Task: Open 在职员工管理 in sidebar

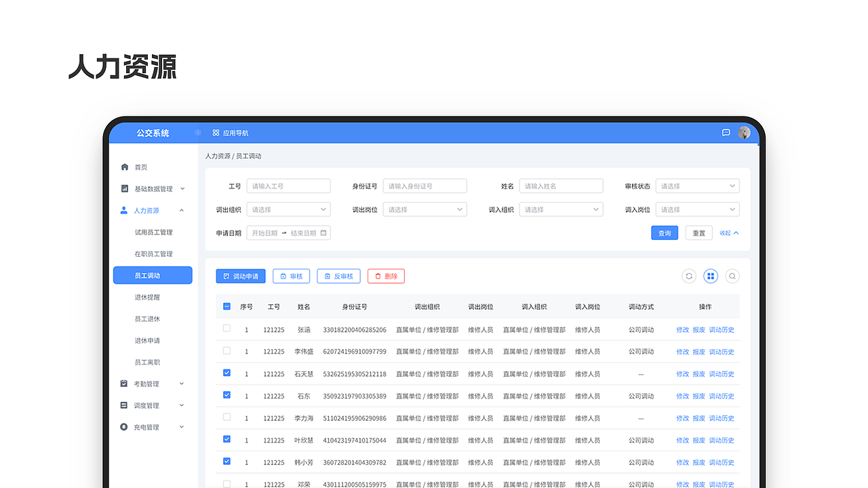Action: click(x=153, y=254)
